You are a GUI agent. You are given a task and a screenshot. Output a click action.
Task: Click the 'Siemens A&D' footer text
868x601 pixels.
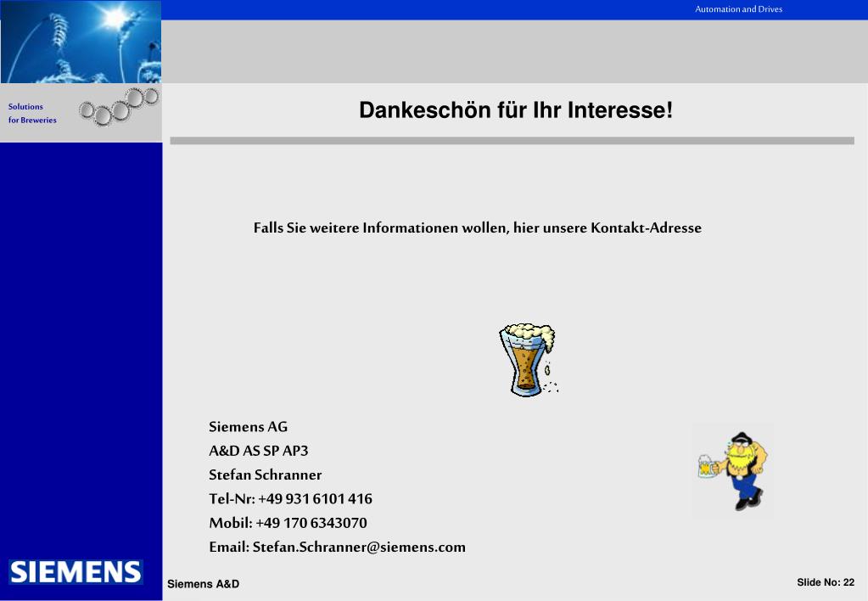click(x=203, y=584)
